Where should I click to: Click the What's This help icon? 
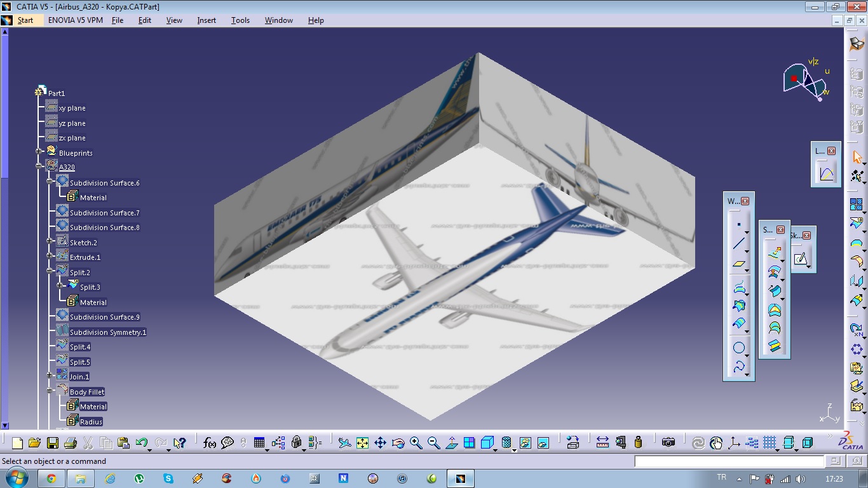click(x=179, y=443)
